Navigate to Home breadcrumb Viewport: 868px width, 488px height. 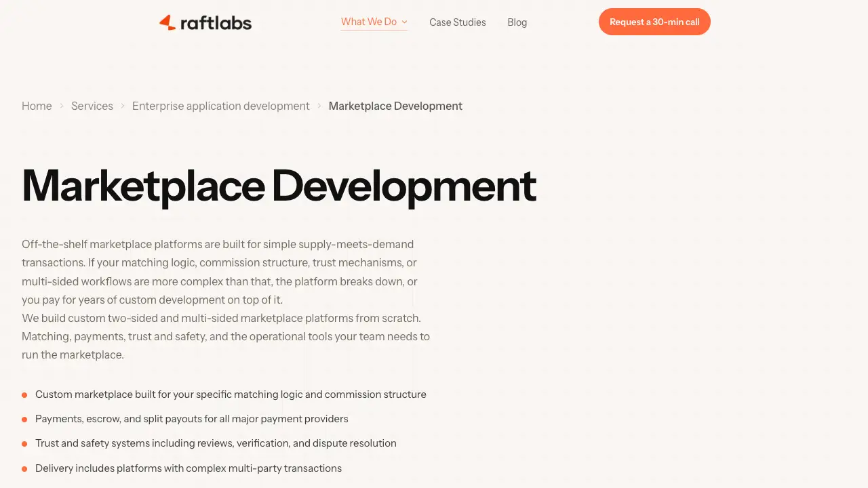tap(37, 106)
